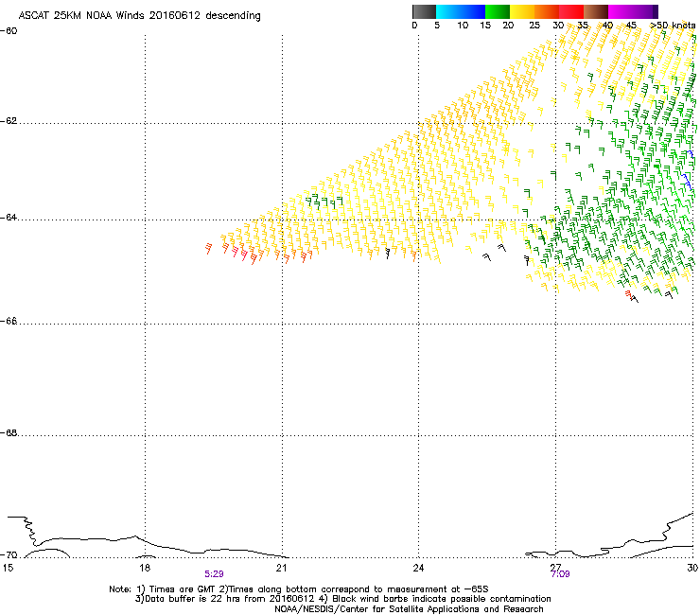This screenshot has width=700, height=615.
Task: Click the small cluster of green wind barbs near longitude 22
Action: click(325, 201)
